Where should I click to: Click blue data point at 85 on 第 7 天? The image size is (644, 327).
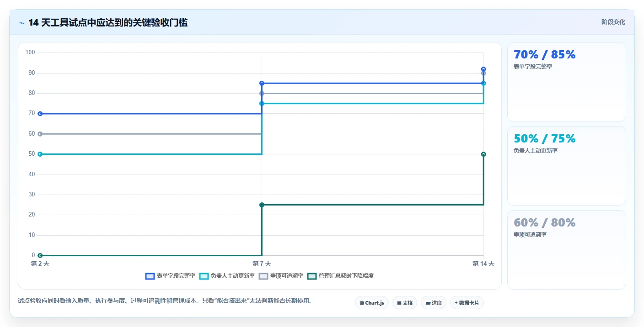(x=262, y=83)
